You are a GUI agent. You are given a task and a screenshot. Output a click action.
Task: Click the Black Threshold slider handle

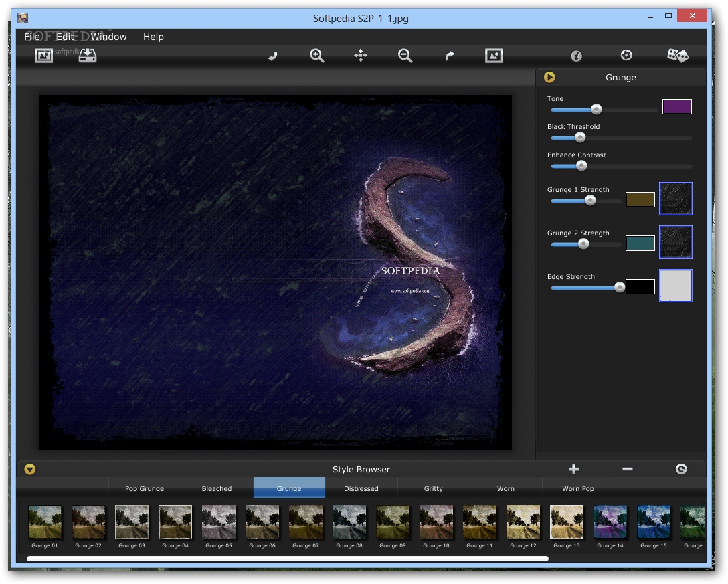click(x=580, y=138)
